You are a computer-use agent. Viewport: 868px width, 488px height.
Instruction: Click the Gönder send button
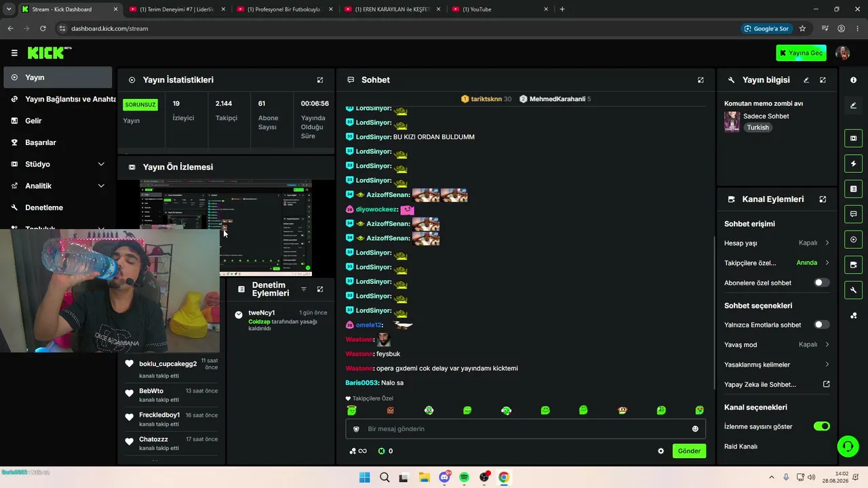pyautogui.click(x=689, y=451)
